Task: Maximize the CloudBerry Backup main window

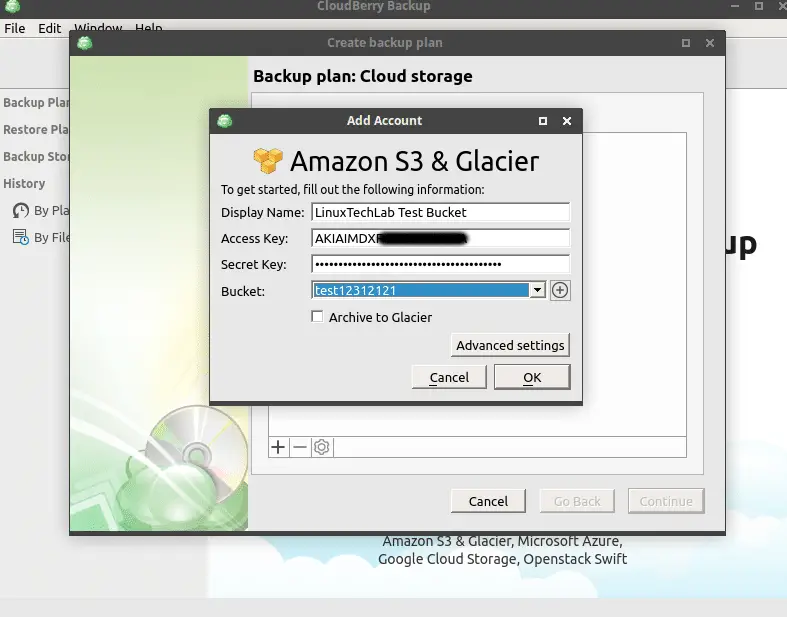Action: [x=759, y=6]
